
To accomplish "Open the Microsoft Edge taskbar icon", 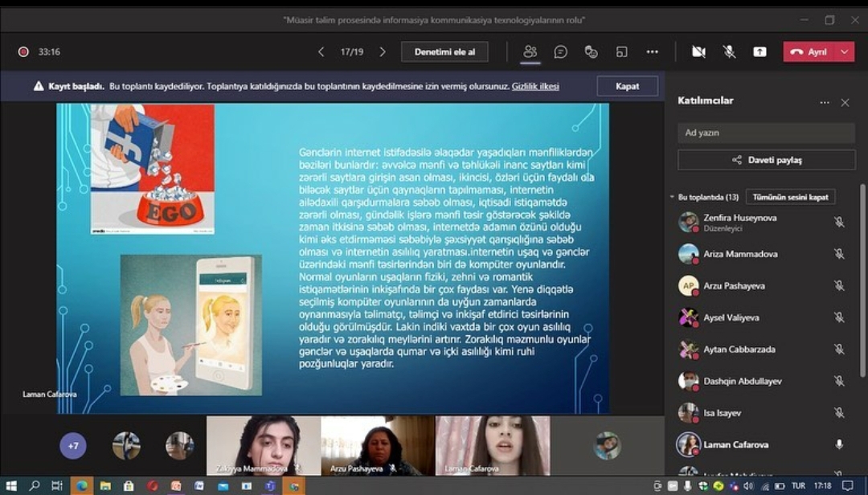I will (80, 486).
